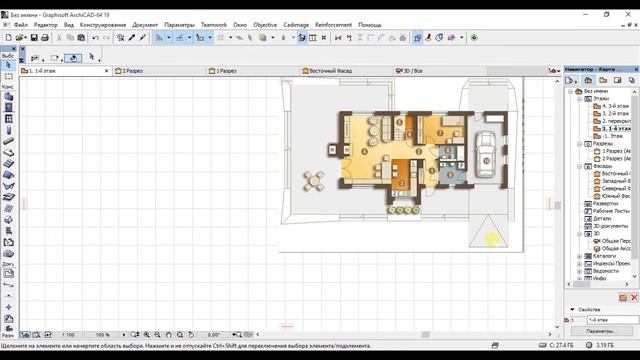Open the Файл menu
Viewport: 640px width, 360px height.
coord(20,25)
